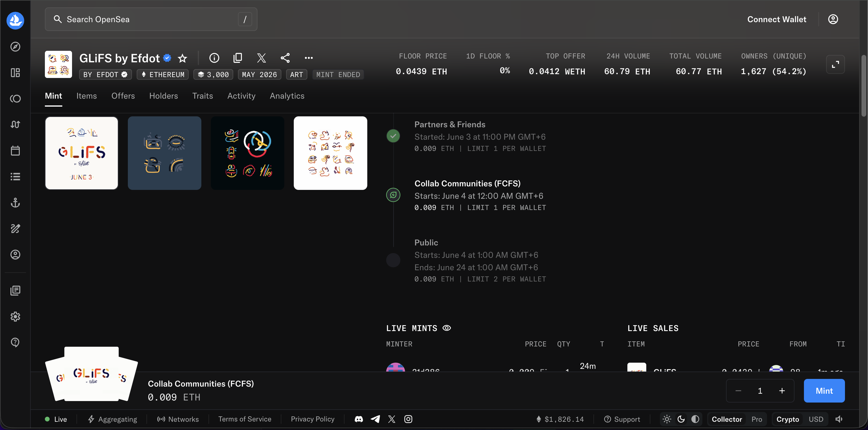Click Connect Wallet
868x430 pixels.
[777, 19]
